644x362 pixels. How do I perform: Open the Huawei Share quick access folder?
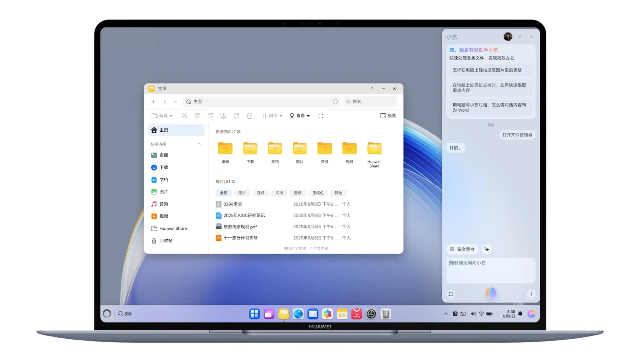point(374,154)
